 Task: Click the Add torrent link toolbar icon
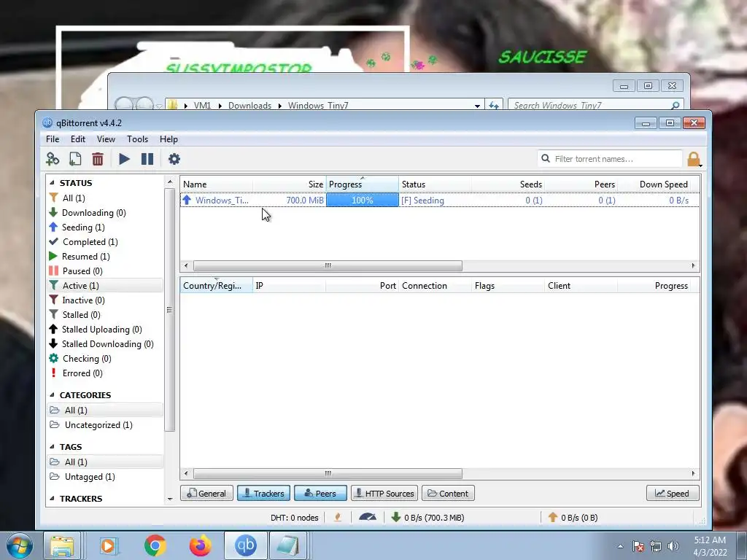point(53,159)
